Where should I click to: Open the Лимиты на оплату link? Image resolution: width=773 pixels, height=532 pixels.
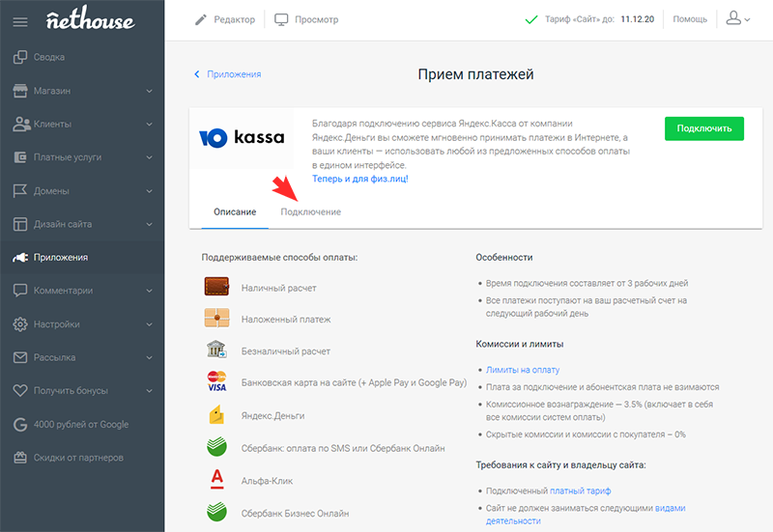[x=523, y=370]
